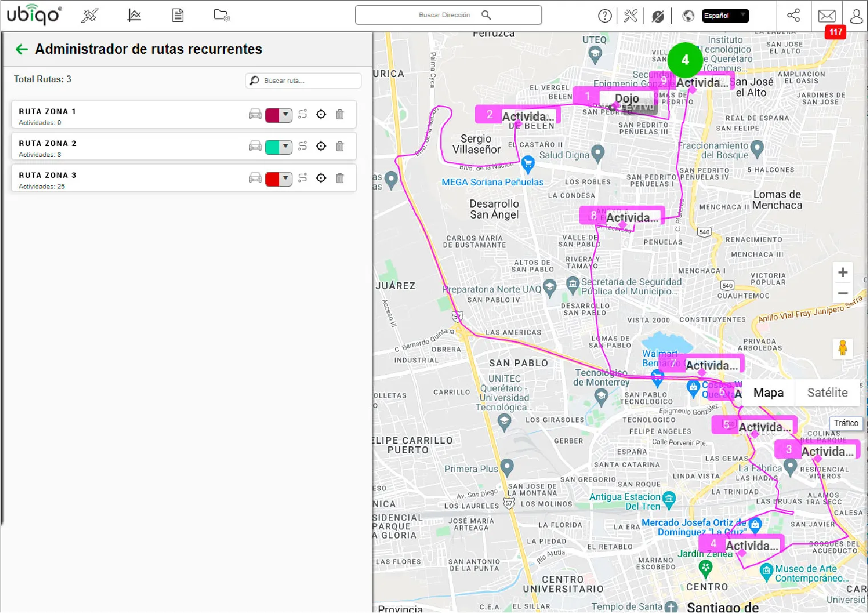The width and height of the screenshot is (868, 613).
Task: Select the RUTA ZONA 2 route name
Action: click(x=47, y=143)
